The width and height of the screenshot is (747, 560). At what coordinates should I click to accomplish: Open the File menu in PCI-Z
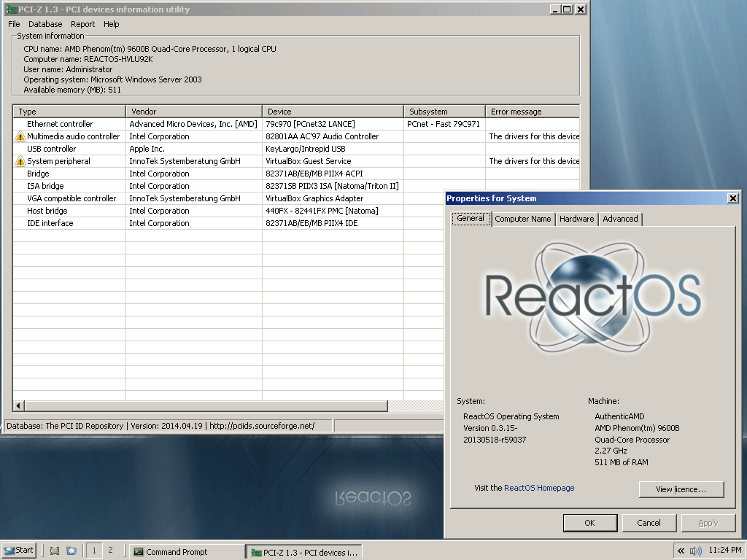click(14, 24)
